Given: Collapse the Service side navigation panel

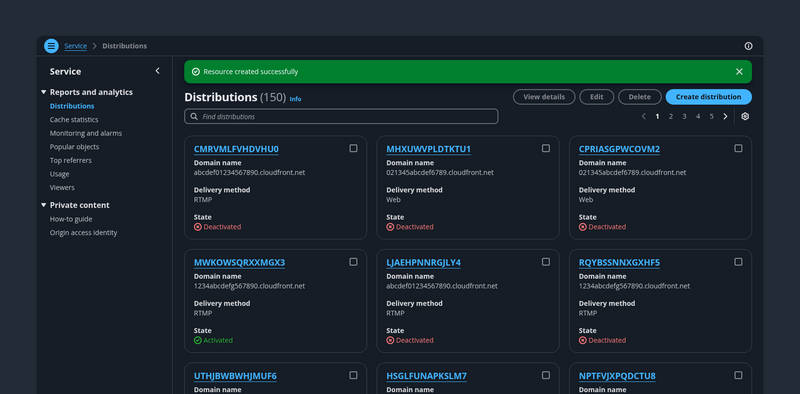Looking at the screenshot, I should click(157, 71).
